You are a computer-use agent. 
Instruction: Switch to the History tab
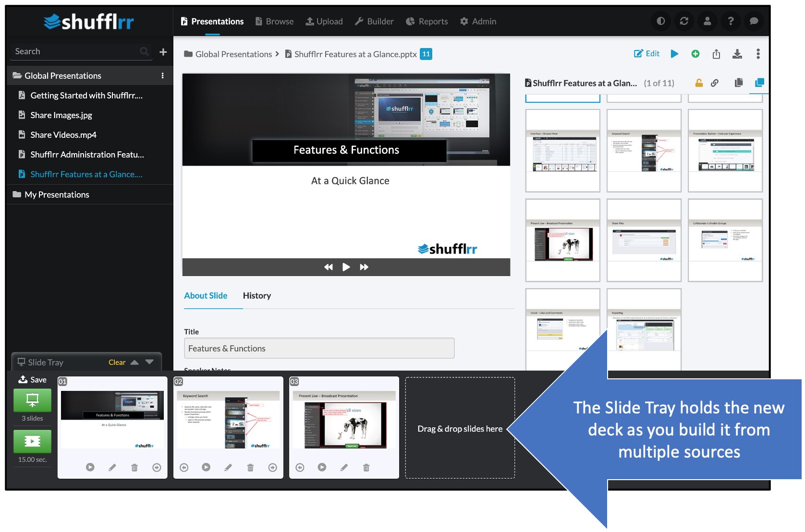click(x=257, y=296)
